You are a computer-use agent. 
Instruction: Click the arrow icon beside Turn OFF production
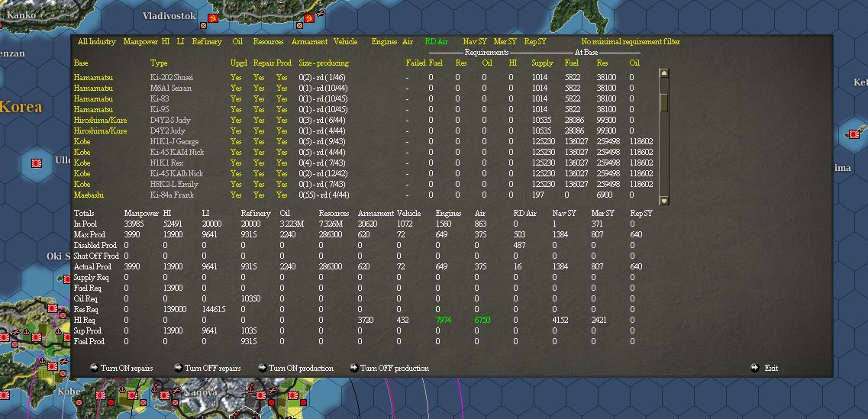coord(353,368)
